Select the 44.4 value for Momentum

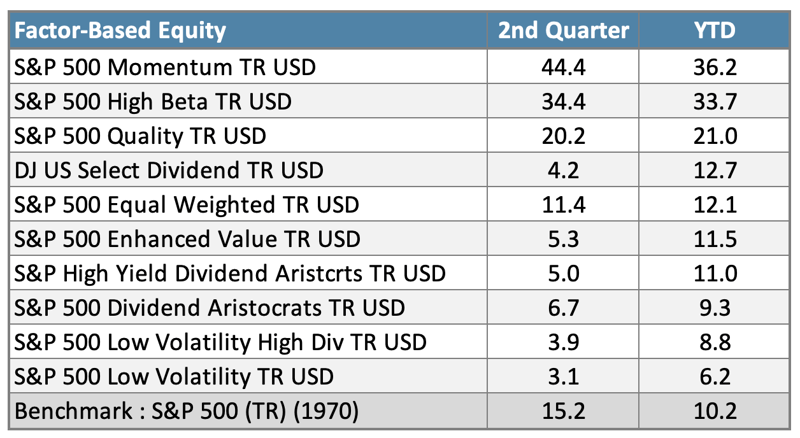[x=563, y=67]
